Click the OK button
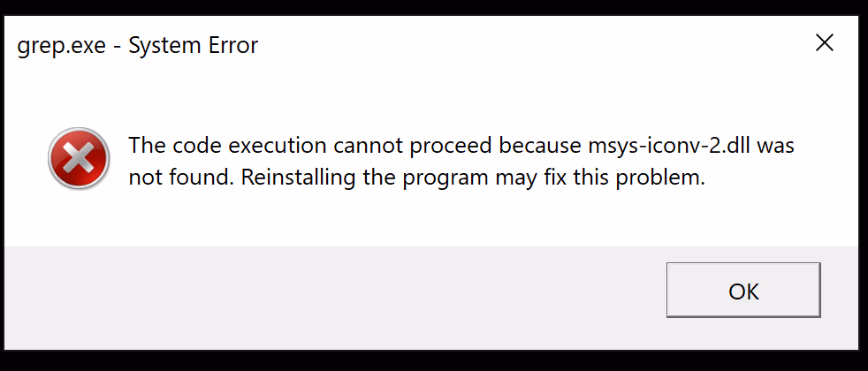 tap(743, 291)
